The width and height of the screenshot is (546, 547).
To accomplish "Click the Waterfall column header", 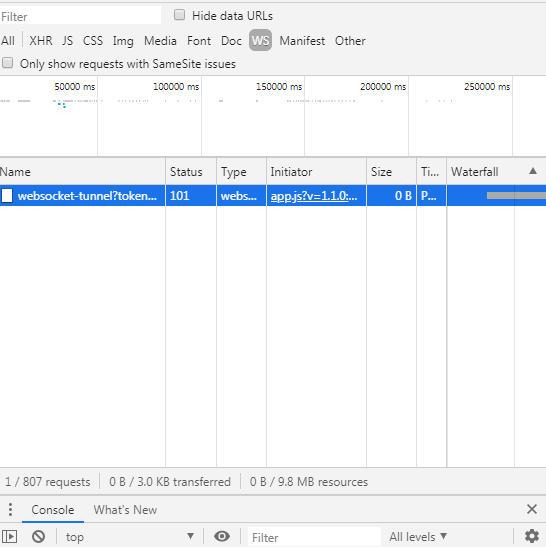I will point(496,172).
